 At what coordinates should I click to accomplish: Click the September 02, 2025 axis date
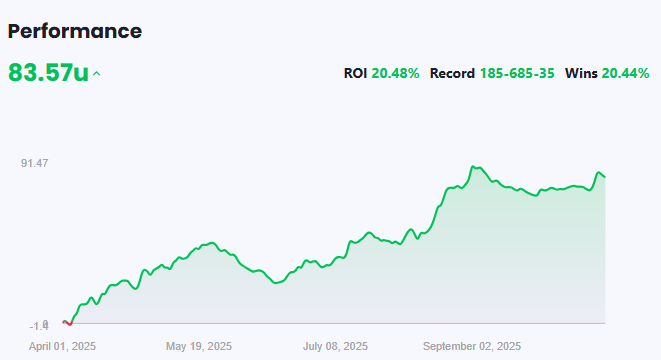click(472, 347)
